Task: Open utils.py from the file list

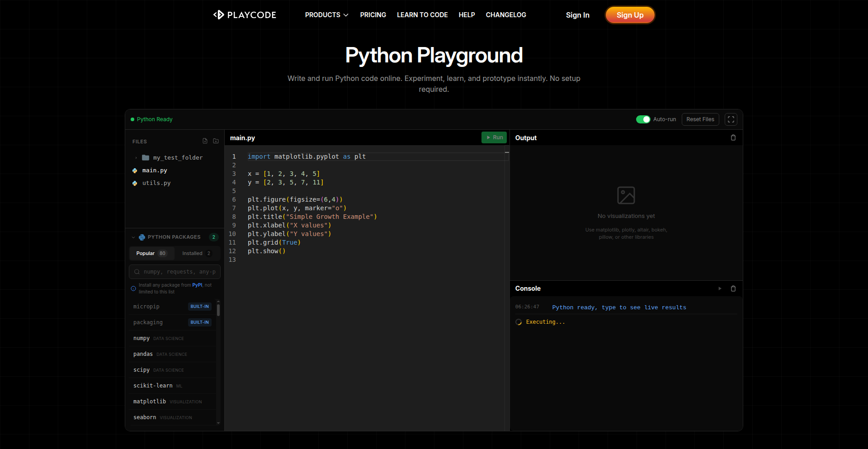Action: pos(156,183)
